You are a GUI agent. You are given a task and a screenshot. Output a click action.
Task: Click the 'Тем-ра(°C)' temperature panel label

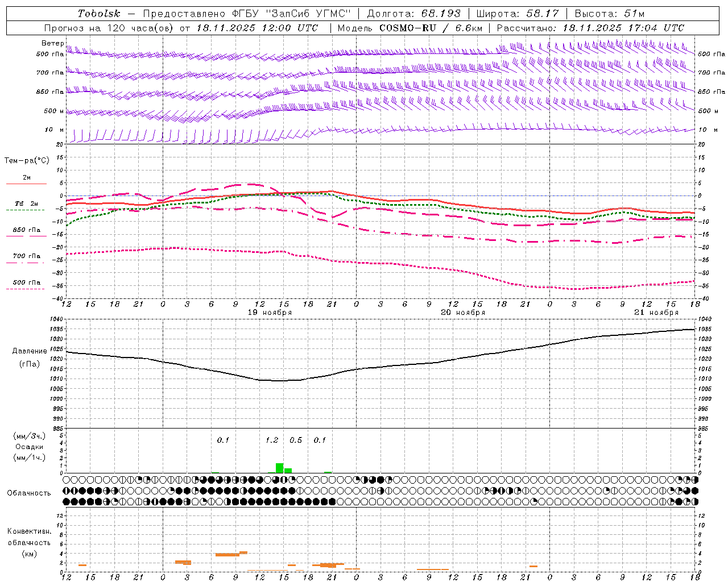click(x=27, y=161)
